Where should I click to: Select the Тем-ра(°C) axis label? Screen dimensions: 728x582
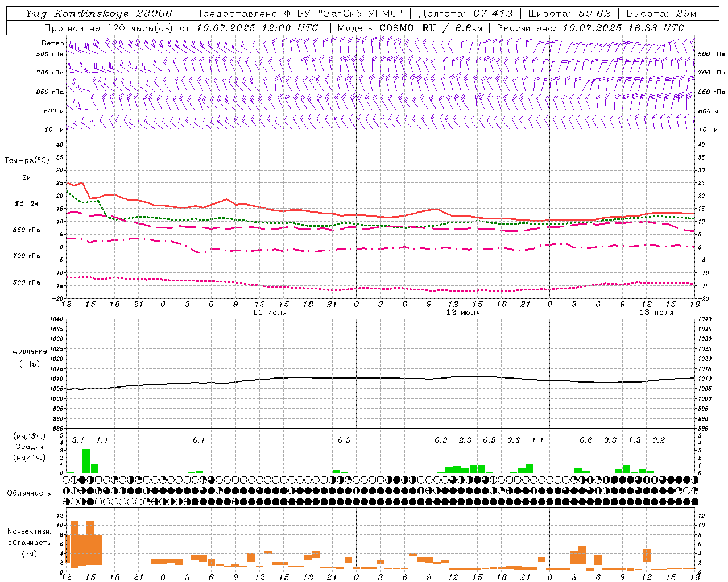[27, 161]
